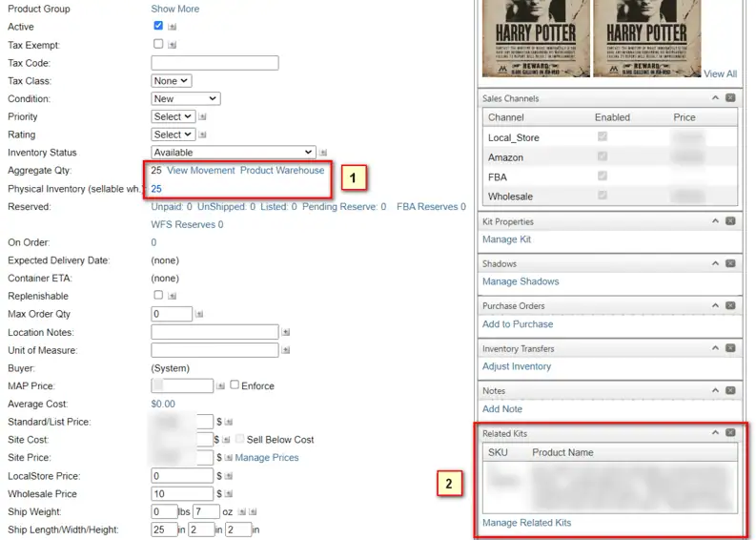Click the icon next to Location Notes field
Image resolution: width=756 pixels, height=540 pixels.
click(286, 332)
